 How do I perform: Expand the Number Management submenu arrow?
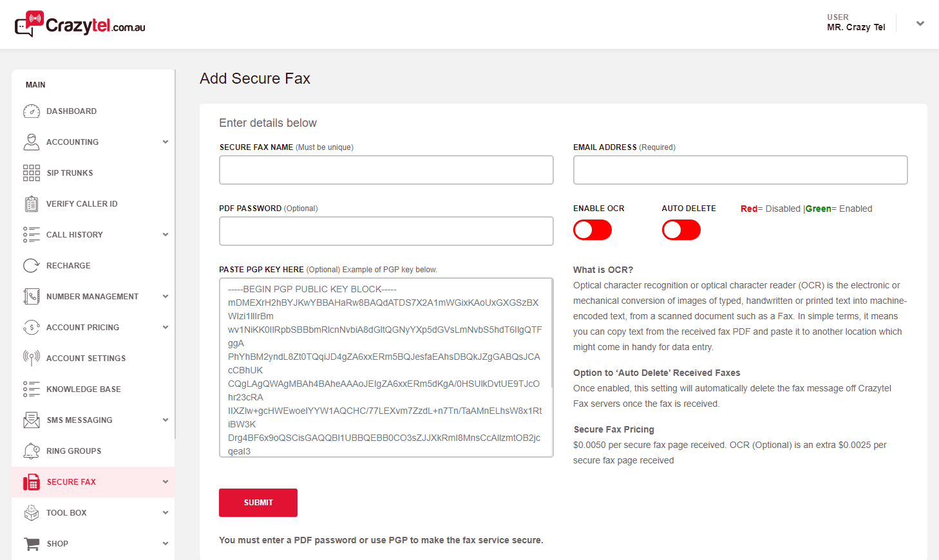click(166, 297)
